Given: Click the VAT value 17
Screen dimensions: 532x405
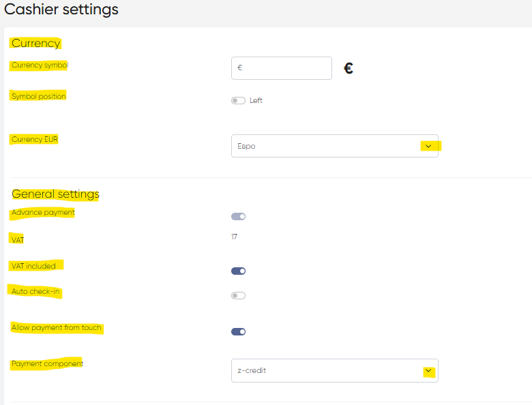Looking at the screenshot, I should click(234, 237).
